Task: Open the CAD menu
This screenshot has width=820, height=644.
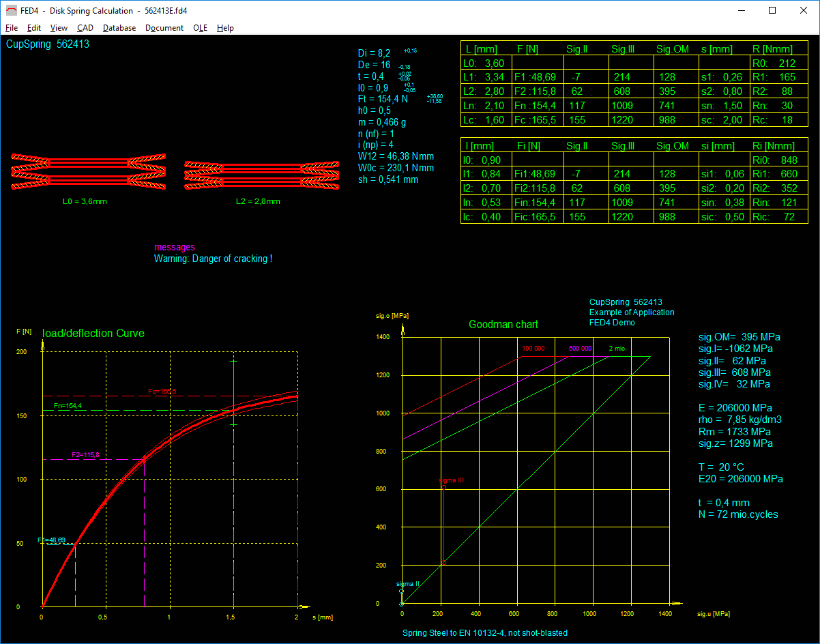Action: click(x=85, y=28)
